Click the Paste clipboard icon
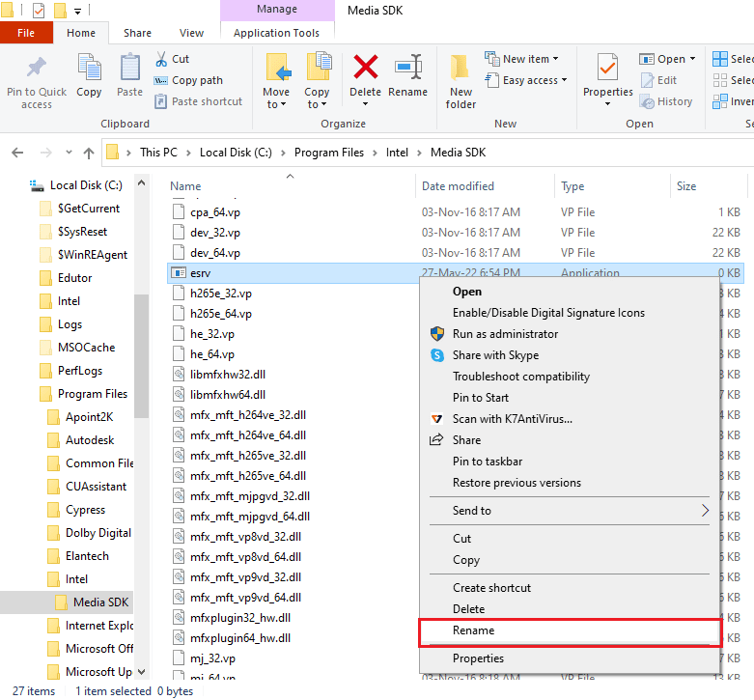Screen dimensions: 754x700 129,68
